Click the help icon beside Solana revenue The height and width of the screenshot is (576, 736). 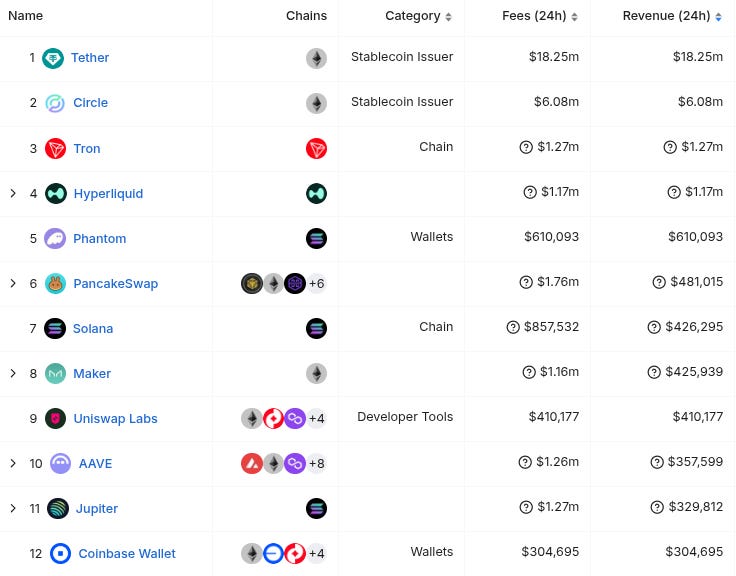pos(654,327)
